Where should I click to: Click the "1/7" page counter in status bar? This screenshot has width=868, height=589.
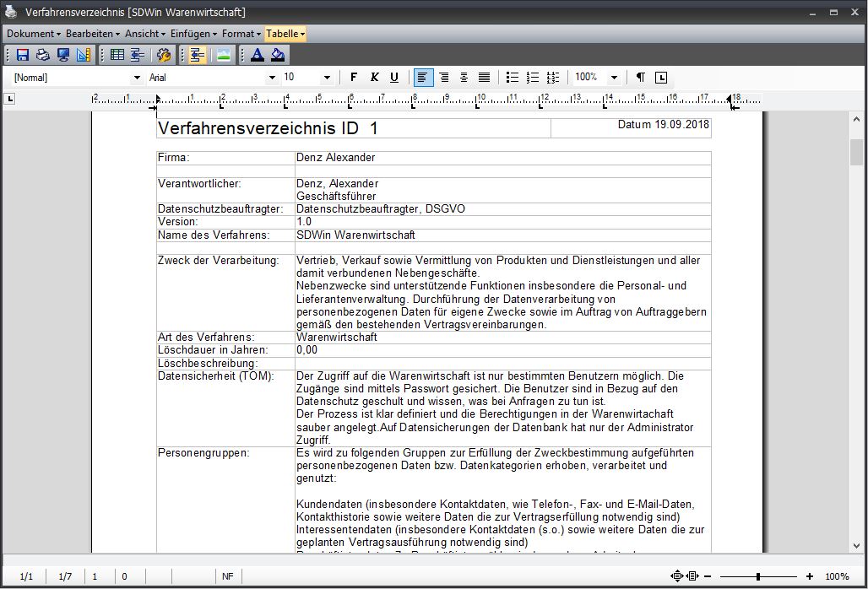[65, 576]
